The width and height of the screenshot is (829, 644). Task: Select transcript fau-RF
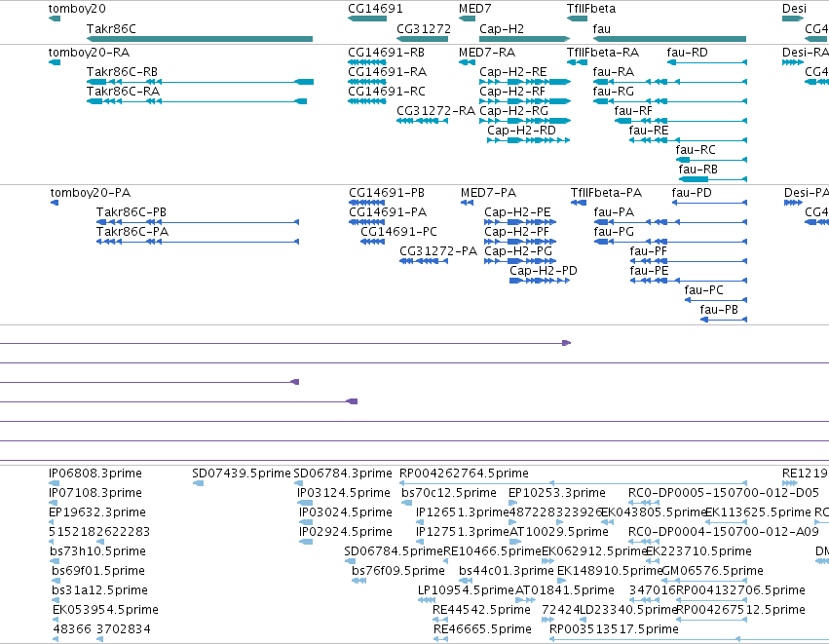click(x=680, y=121)
